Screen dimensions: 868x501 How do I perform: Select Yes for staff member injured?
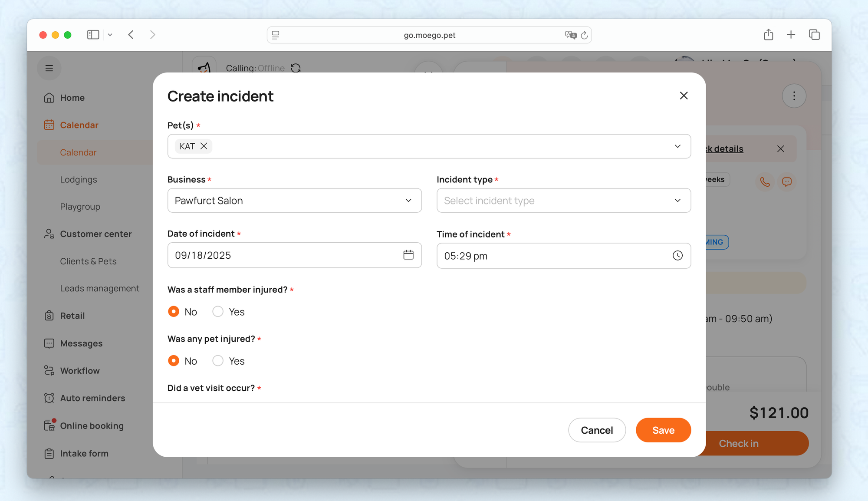tap(218, 312)
